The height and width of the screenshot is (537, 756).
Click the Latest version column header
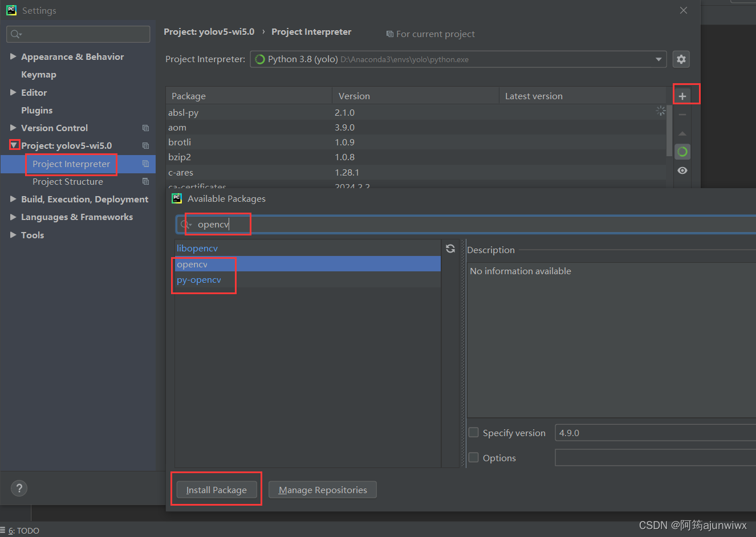(583, 96)
